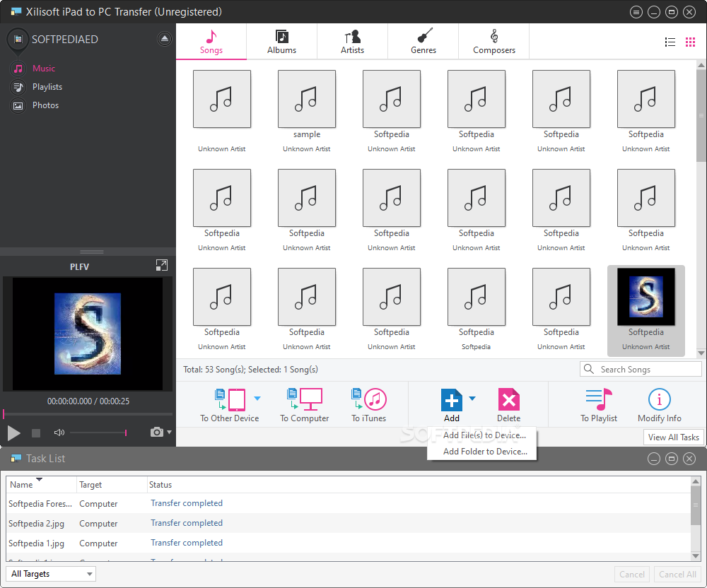Switch to the Composers tab
The image size is (707, 588).
(x=494, y=42)
